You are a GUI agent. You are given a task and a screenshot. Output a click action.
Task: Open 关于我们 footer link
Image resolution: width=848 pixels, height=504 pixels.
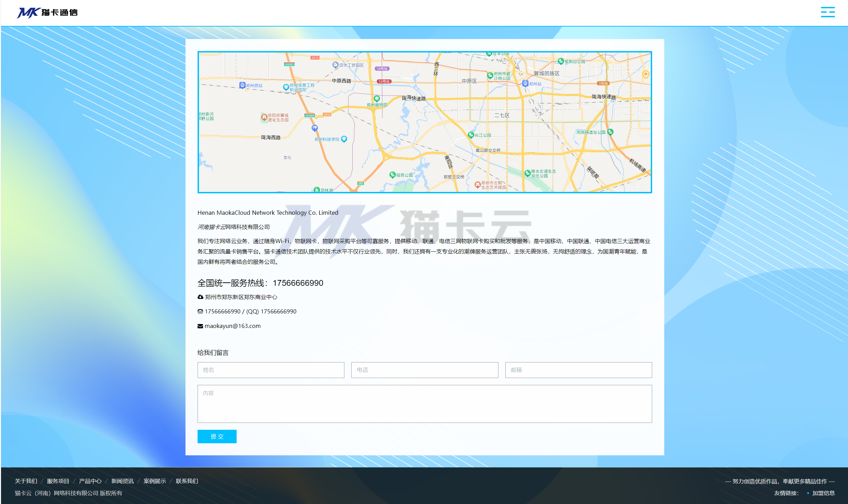coord(26,481)
